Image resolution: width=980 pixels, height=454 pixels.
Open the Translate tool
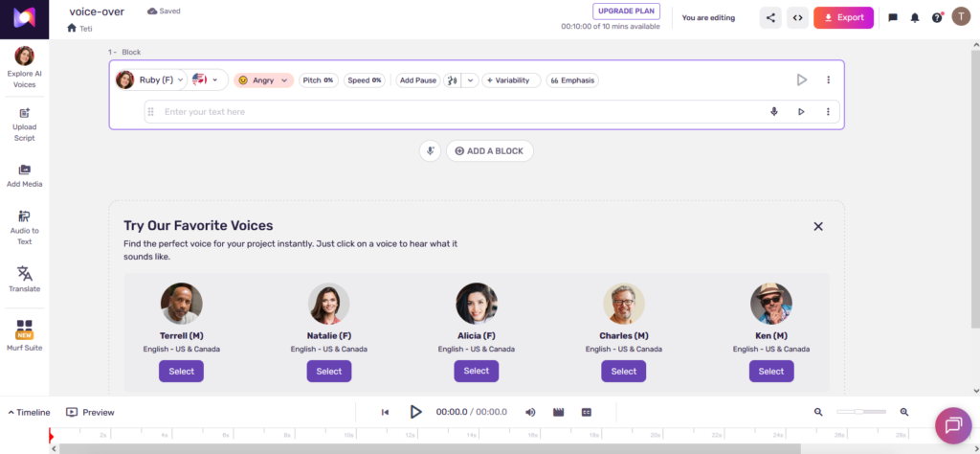(24, 280)
